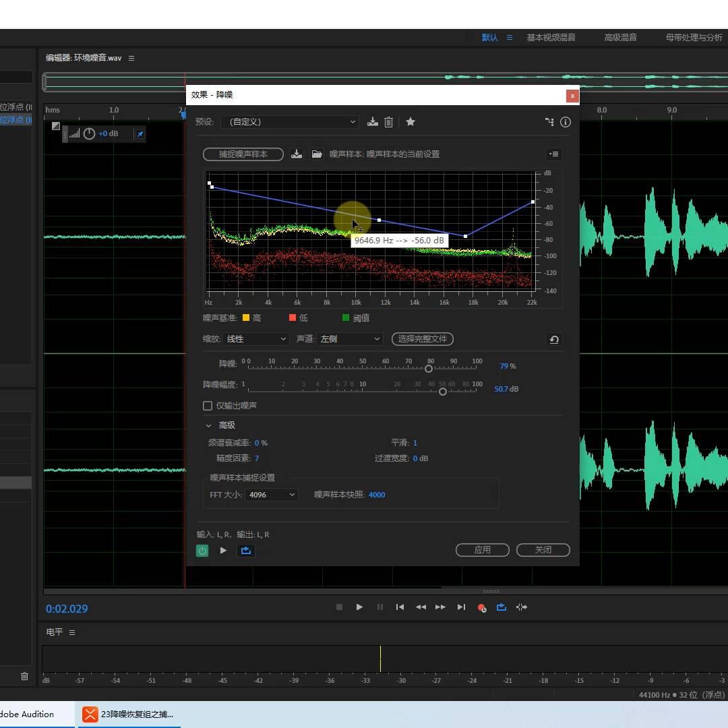
Task: Open the effect info icon in dialog
Action: [x=565, y=121]
